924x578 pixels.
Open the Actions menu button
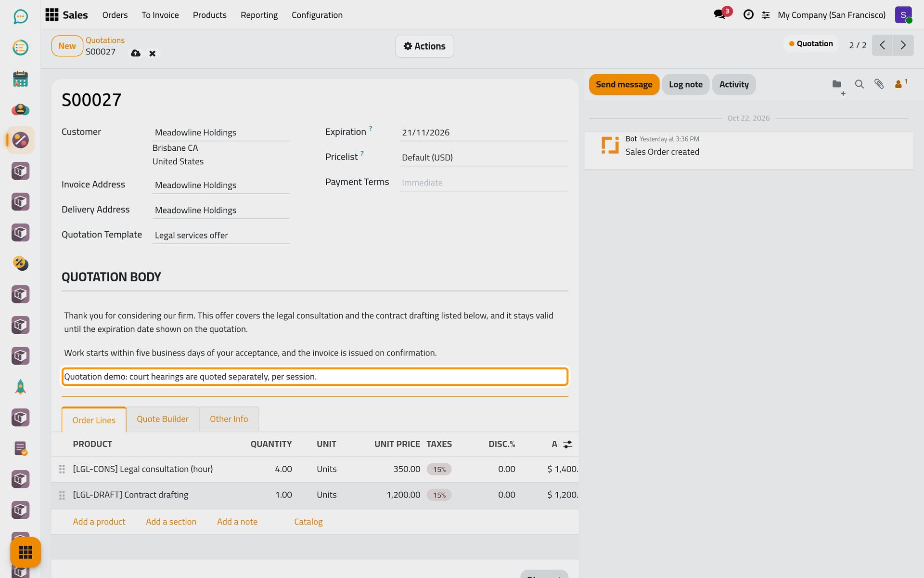424,46
